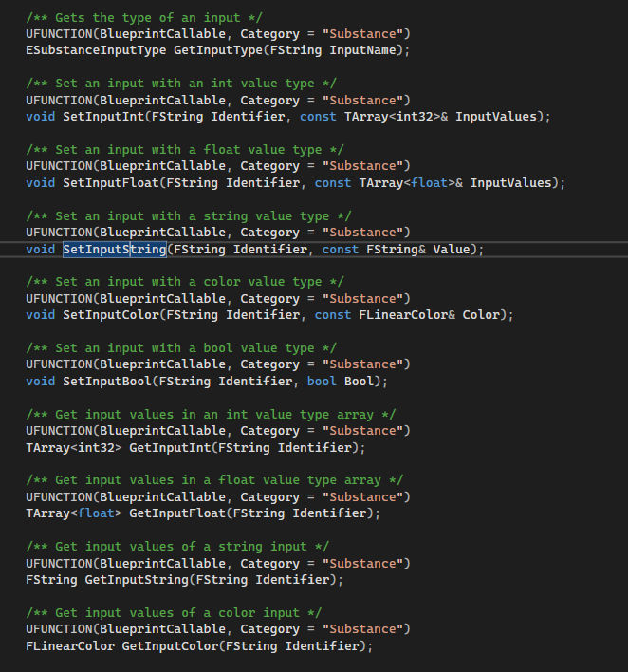Click the 'FString InputName' parameter in GetInputType
628x672 pixels.
[x=333, y=50]
